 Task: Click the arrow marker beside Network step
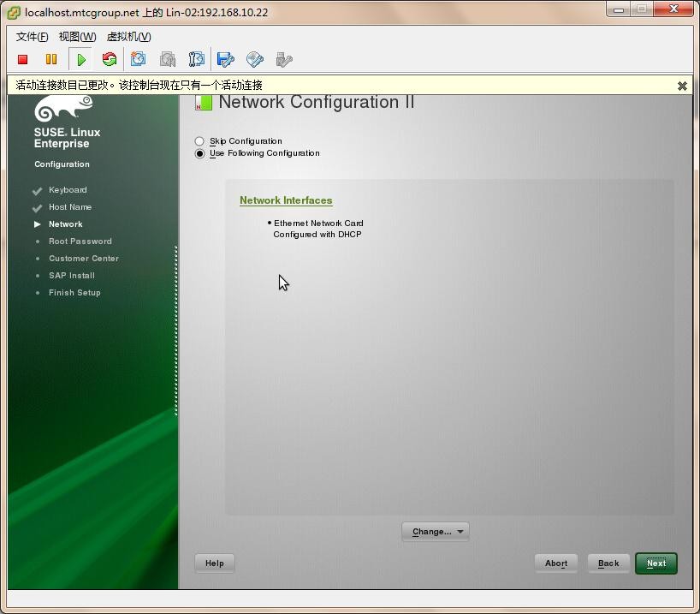38,224
